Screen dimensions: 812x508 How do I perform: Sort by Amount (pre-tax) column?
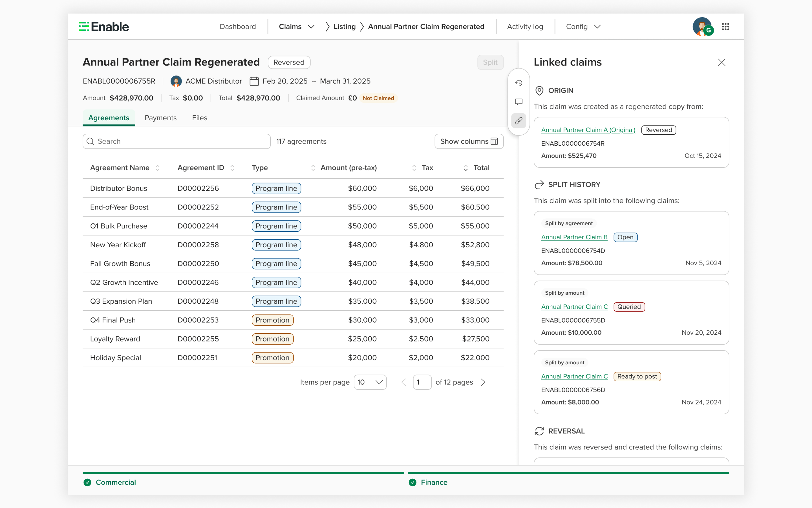click(313, 168)
